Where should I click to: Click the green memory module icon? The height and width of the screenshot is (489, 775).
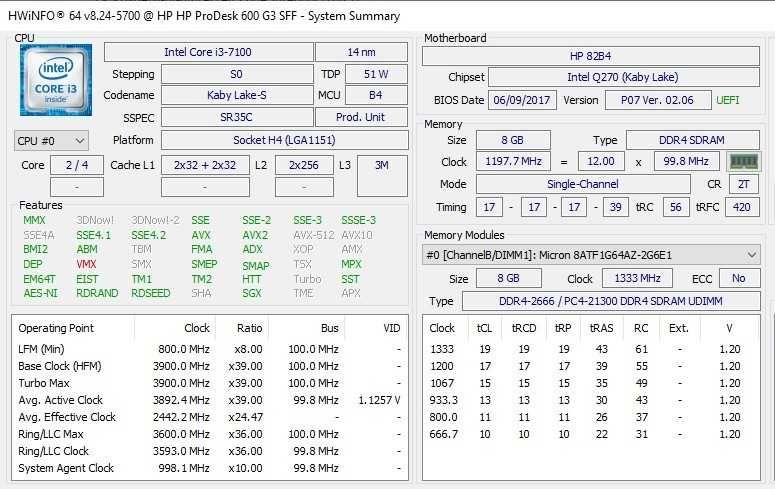click(743, 161)
